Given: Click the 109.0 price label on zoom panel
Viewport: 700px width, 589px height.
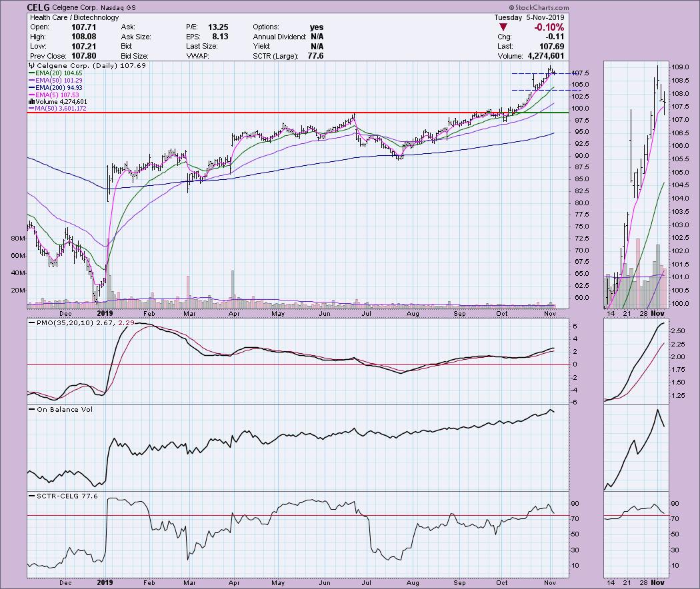Looking at the screenshot, I should coord(680,67).
